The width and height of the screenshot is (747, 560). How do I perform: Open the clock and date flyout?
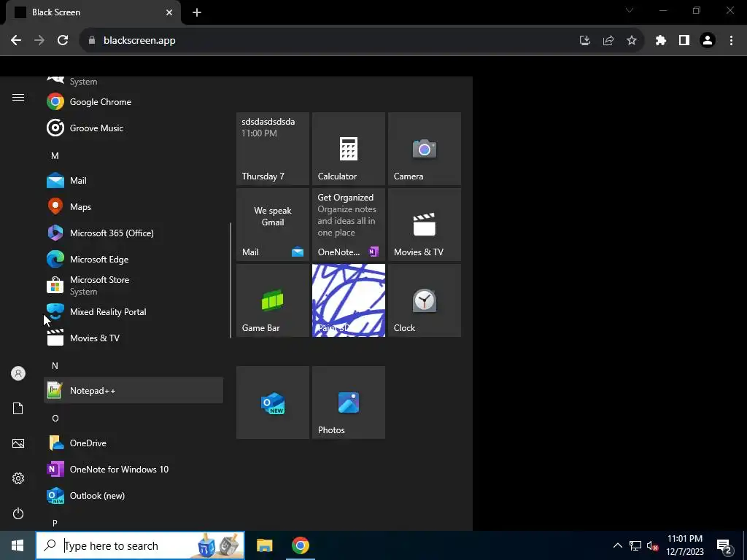tap(684, 545)
